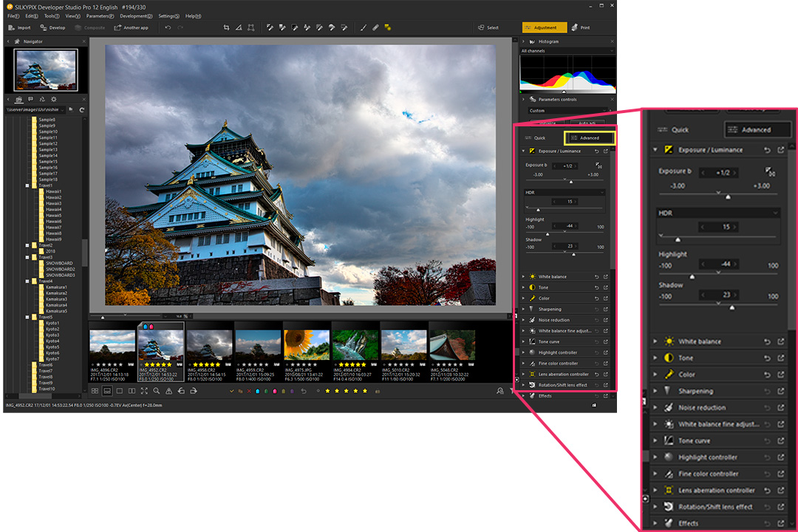Click the full-screen expand arrows icon

144,391
